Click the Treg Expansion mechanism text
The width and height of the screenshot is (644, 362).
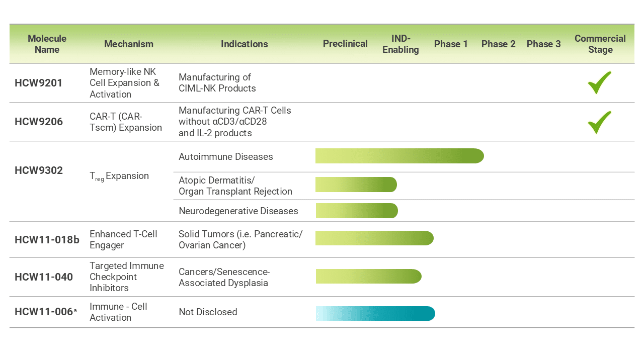(119, 176)
